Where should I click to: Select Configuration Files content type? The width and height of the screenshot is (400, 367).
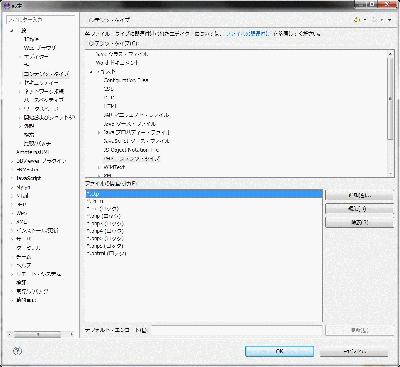[126, 80]
